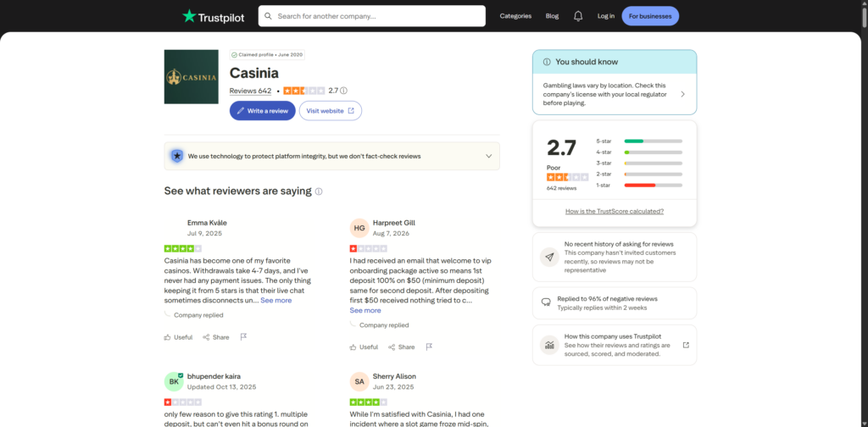Viewport: 868px width, 427px height.
Task: Click the reply speech bubble icon
Action: [546, 302]
